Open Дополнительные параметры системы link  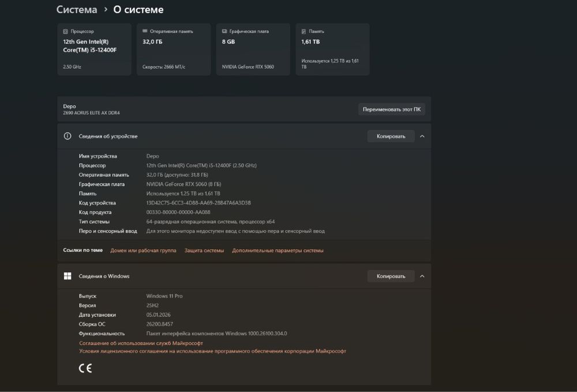click(278, 250)
